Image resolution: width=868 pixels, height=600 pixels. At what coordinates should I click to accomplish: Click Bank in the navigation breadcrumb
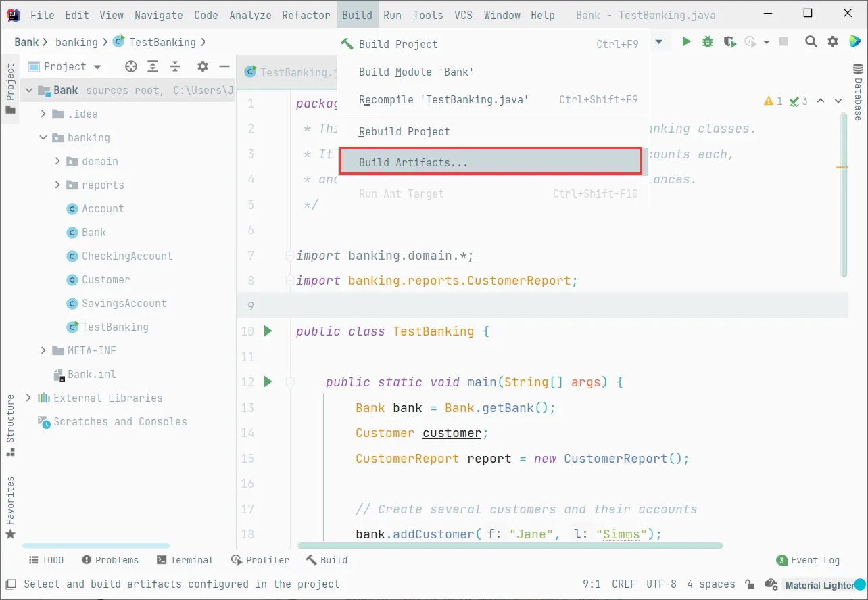26,42
